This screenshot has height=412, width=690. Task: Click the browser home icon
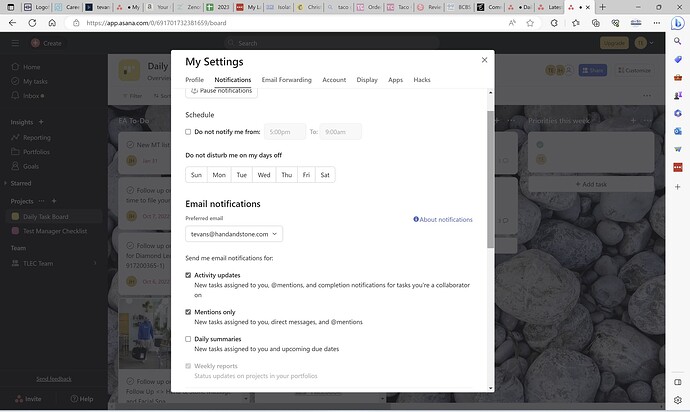click(52, 23)
